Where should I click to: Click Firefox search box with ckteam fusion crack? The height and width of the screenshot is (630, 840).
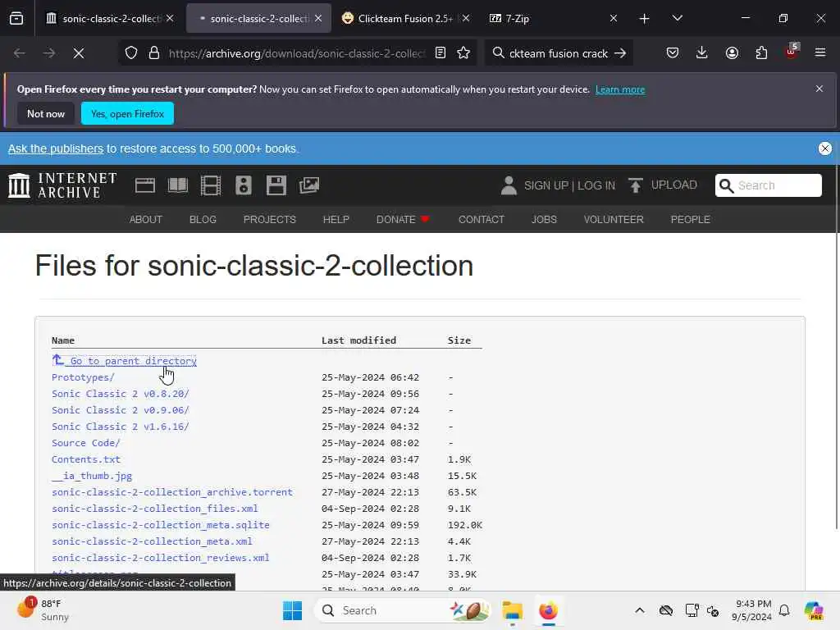coord(558,53)
